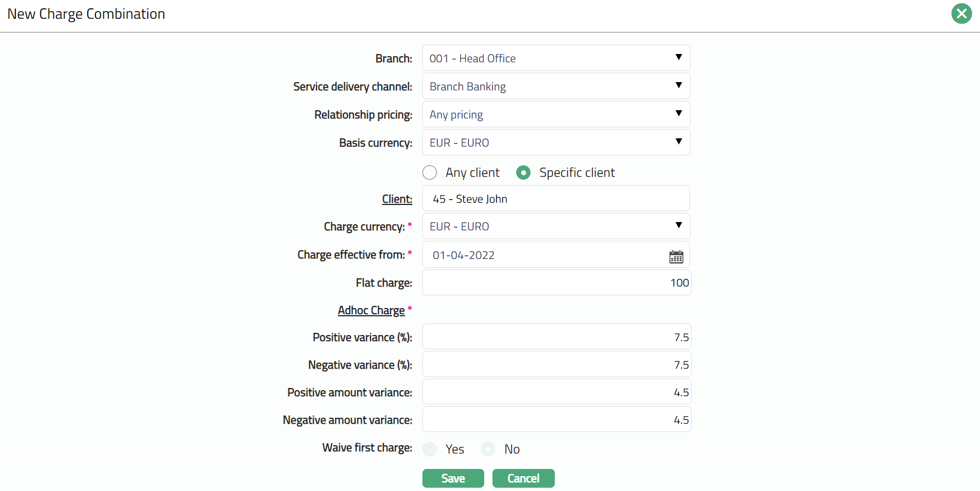Viewport: 980px width, 491px height.
Task: Expand the Relationship pricing dropdown
Action: (556, 115)
